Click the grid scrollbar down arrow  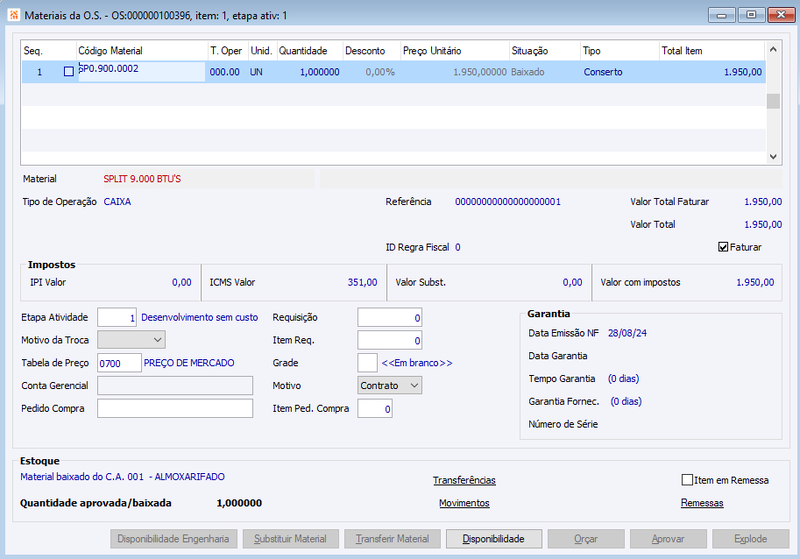click(x=773, y=157)
